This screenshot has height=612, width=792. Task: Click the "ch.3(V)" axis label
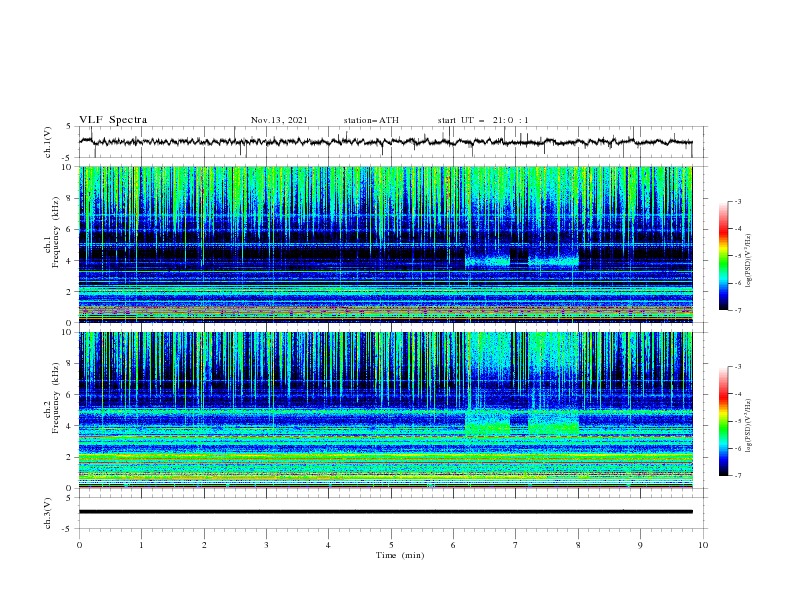[x=48, y=513]
